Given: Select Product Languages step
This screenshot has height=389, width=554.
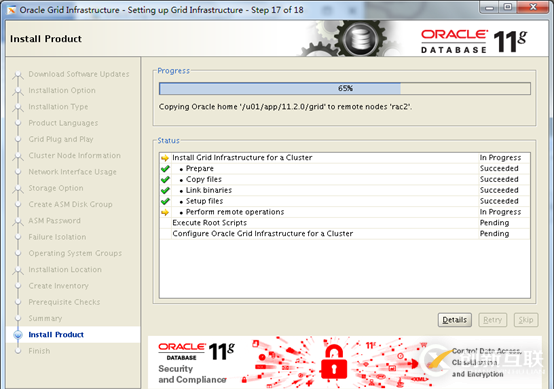Looking at the screenshot, I should [63, 123].
